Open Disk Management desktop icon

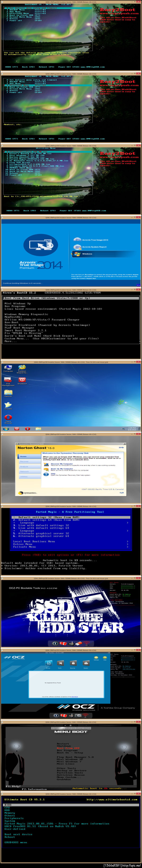point(8,381)
